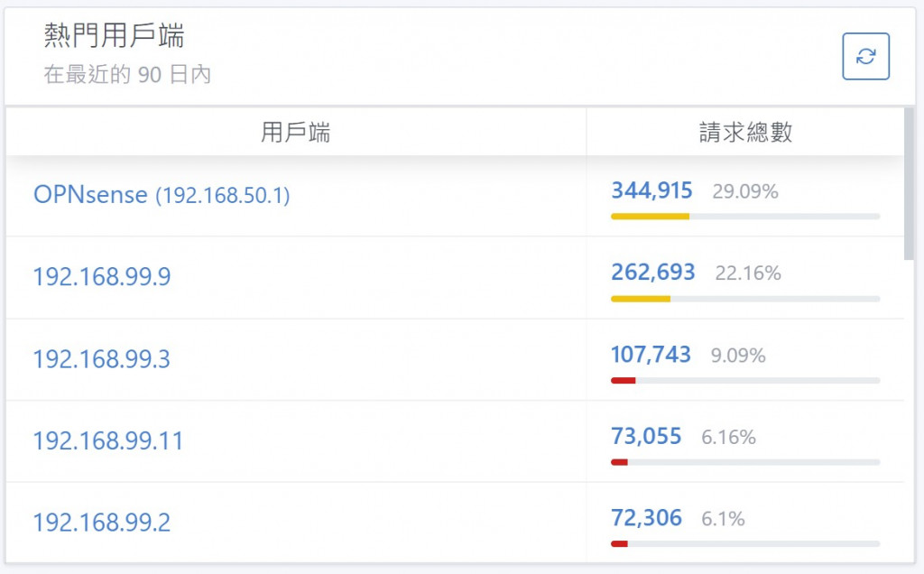This screenshot has height=574, width=924.
Task: Click the 107,743 request count
Action: [x=651, y=354]
